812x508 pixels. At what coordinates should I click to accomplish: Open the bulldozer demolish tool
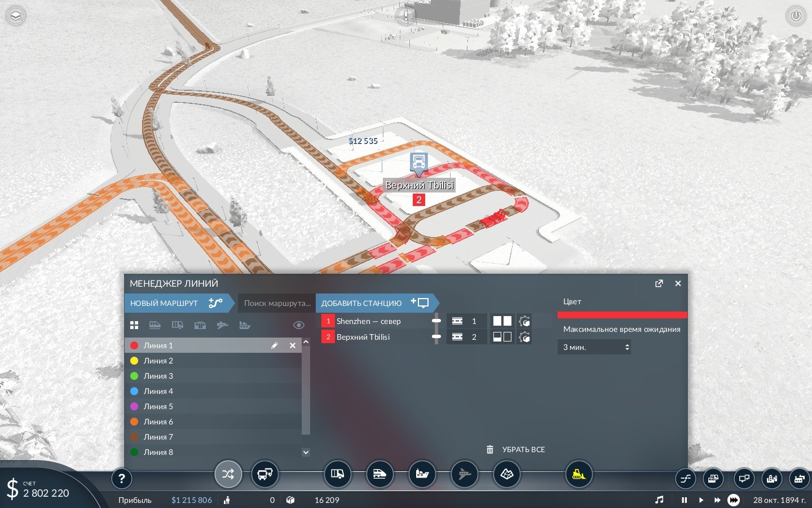(x=579, y=475)
